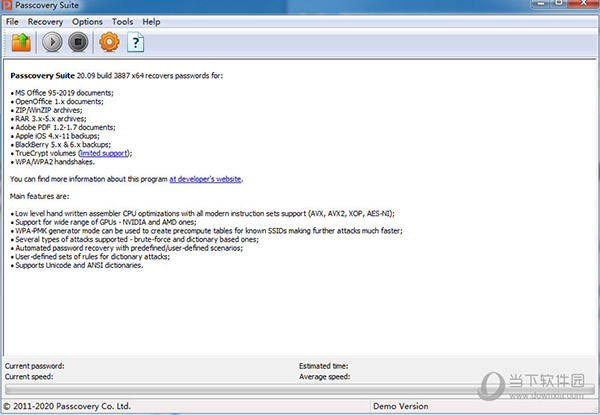
Task: Follow the 'limited support' link
Action: pos(104,153)
